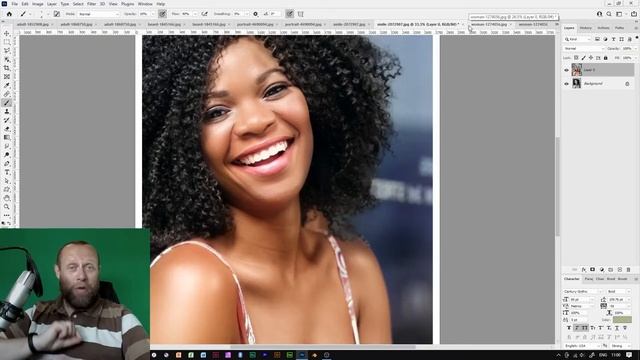Select the Eyedropper tool
This screenshot has height=360, width=640.
(7, 85)
